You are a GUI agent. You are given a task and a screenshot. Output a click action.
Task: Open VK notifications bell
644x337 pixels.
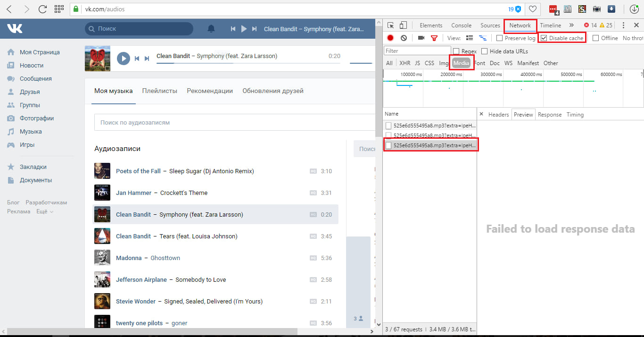pos(211,29)
